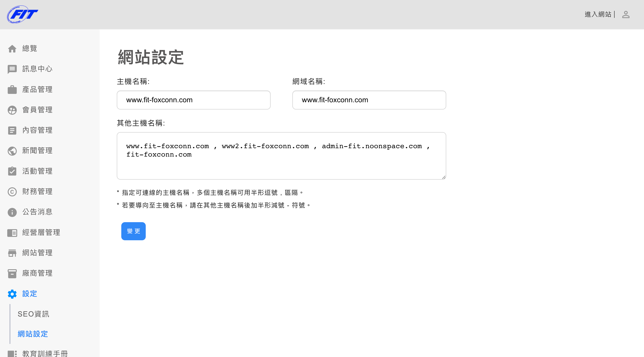644x357 pixels.
Task: Click the textarea resize handle
Action: 444,177
